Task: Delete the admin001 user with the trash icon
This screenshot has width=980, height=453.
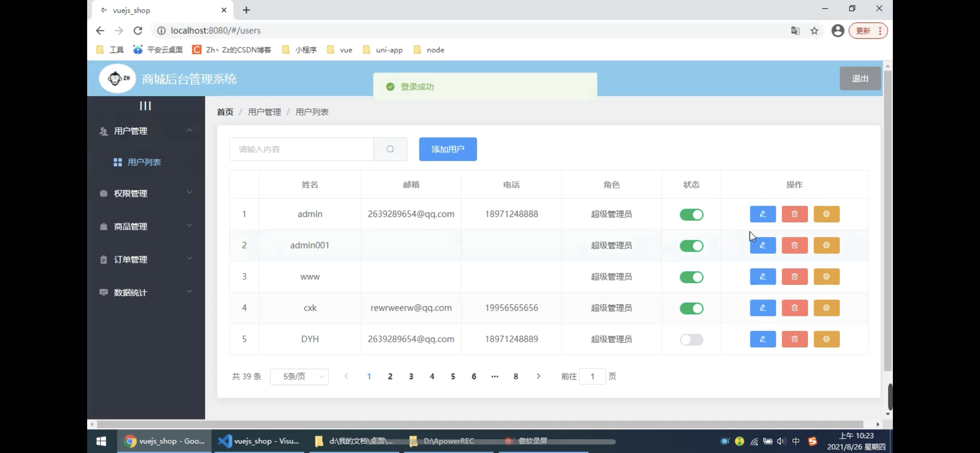Action: 794,245
